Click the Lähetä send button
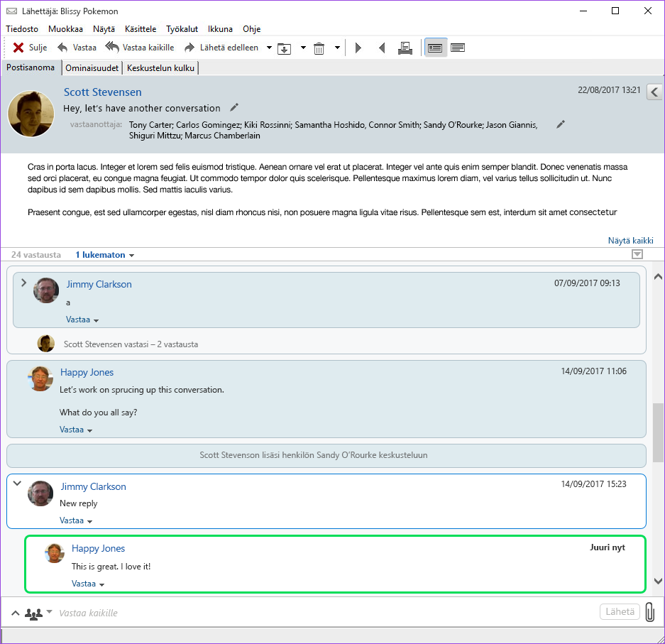 coord(620,612)
